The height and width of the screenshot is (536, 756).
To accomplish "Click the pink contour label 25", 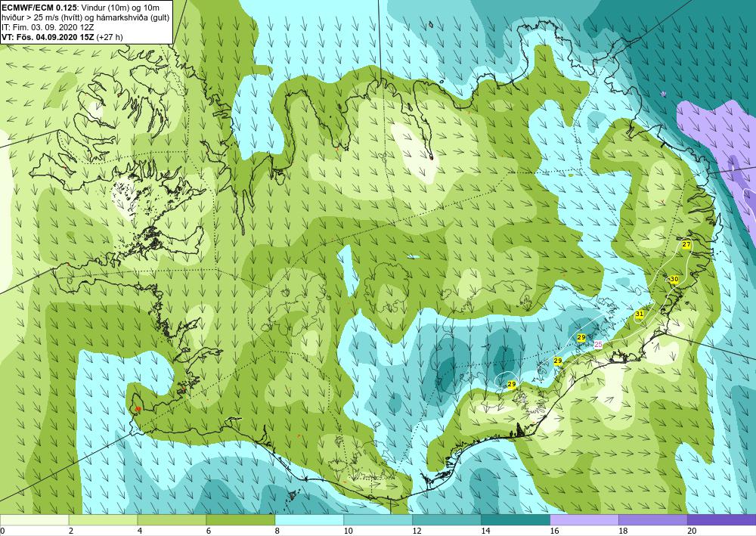I will coord(598,344).
